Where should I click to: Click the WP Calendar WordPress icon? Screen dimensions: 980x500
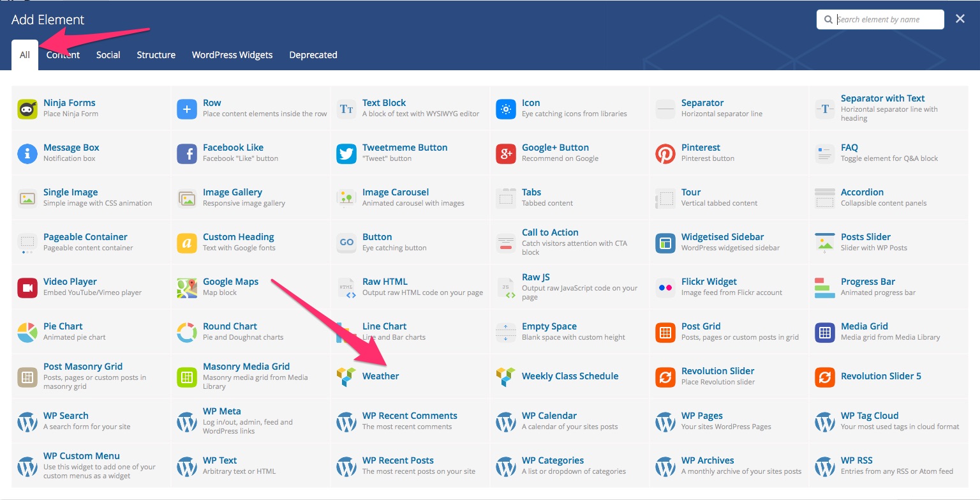point(506,422)
